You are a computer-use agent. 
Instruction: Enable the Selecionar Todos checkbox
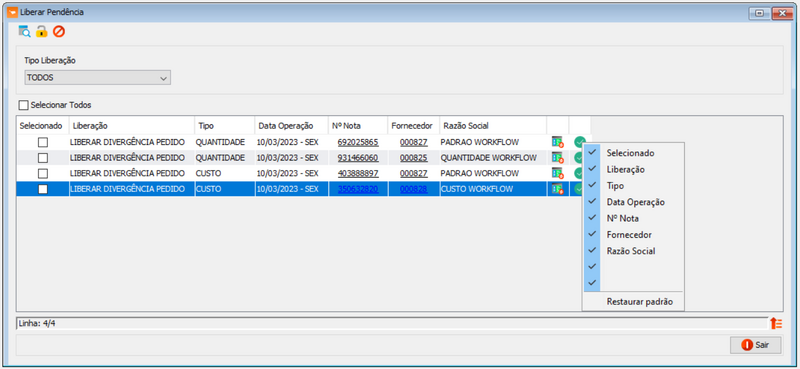23,105
